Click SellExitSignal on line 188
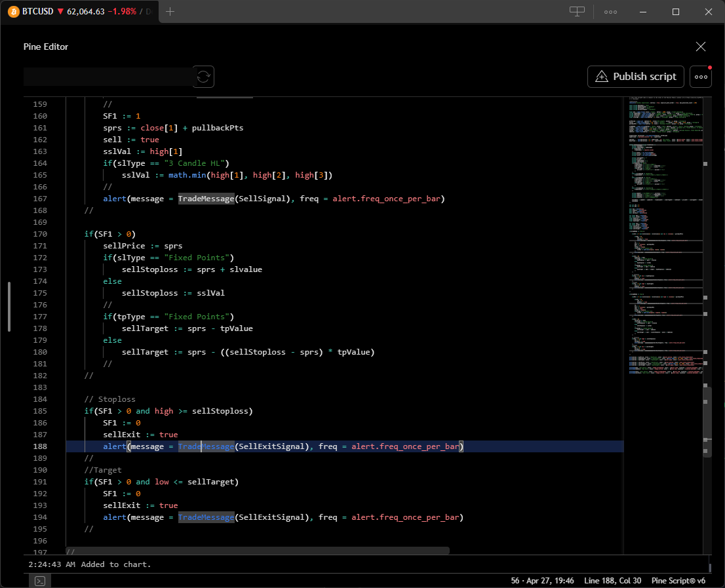725x588 pixels. pos(271,446)
